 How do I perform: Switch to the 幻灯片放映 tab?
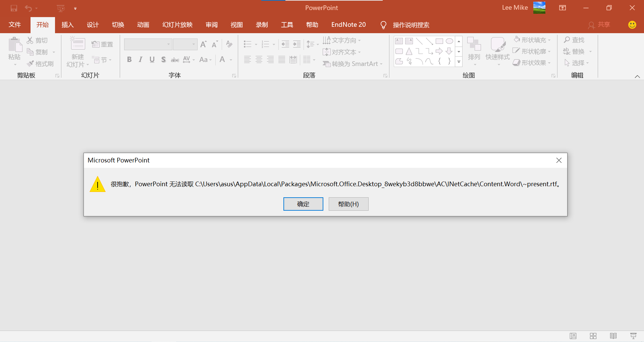pos(177,25)
